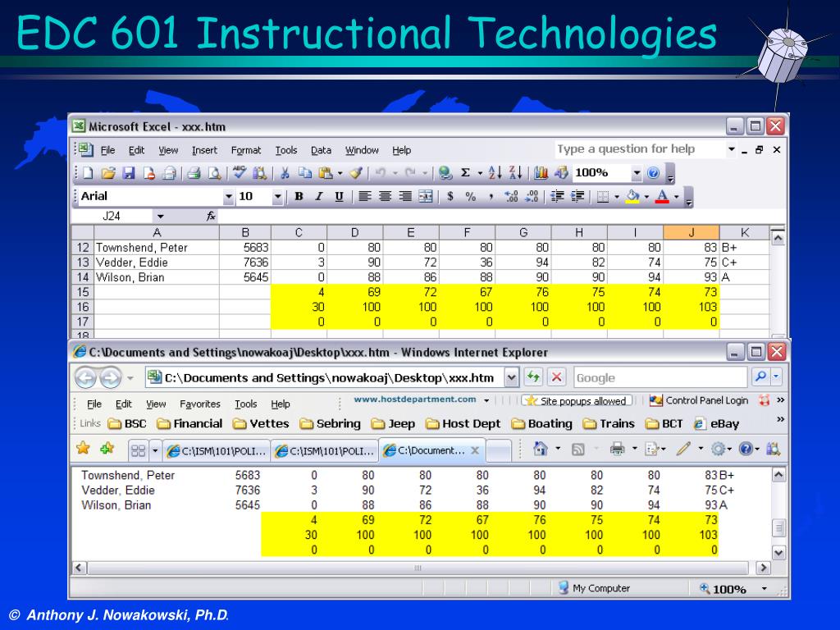840x630 pixels.
Task: Toggle Underline formatting in Excel
Action: pos(339,197)
